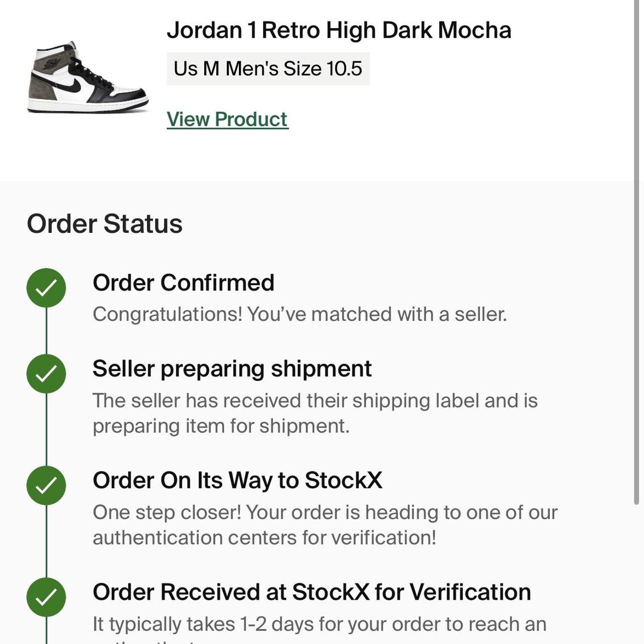Select the Us M Men's Size 10.5 badge
The width and height of the screenshot is (644, 644).
pos(268,68)
